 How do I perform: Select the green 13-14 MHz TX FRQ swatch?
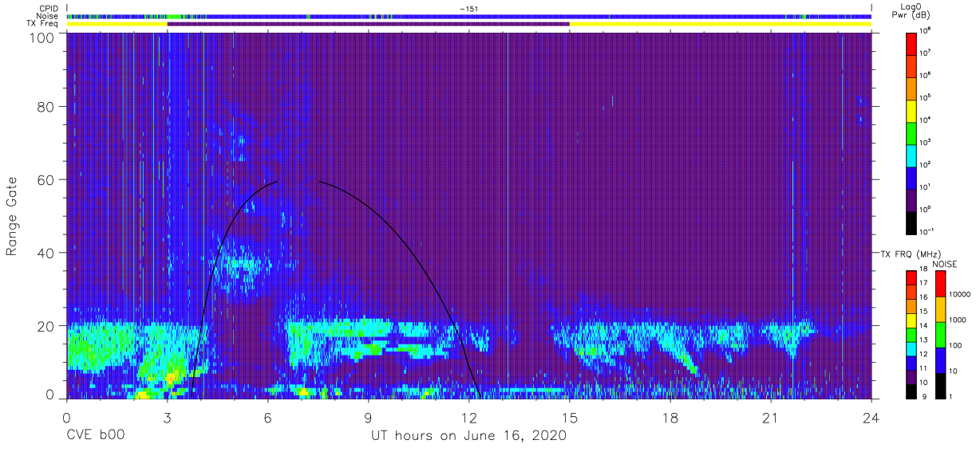pos(911,335)
